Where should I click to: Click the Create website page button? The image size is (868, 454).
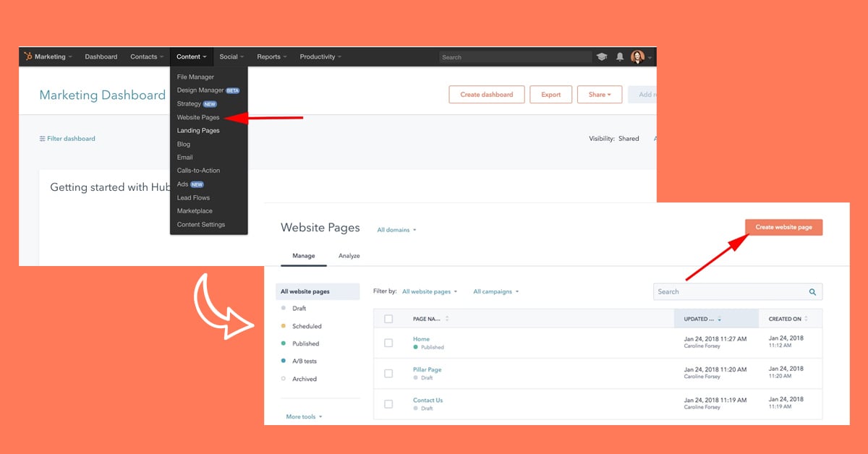[784, 227]
